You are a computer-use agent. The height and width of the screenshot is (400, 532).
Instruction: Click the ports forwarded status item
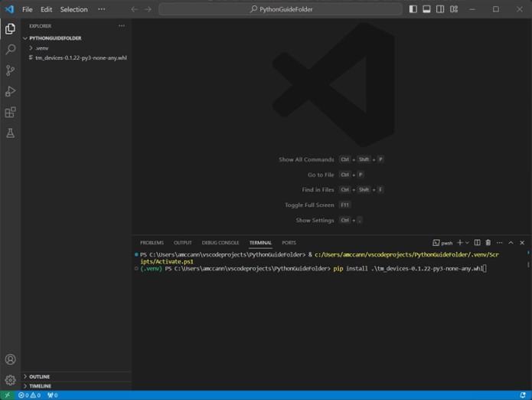click(x=52, y=395)
